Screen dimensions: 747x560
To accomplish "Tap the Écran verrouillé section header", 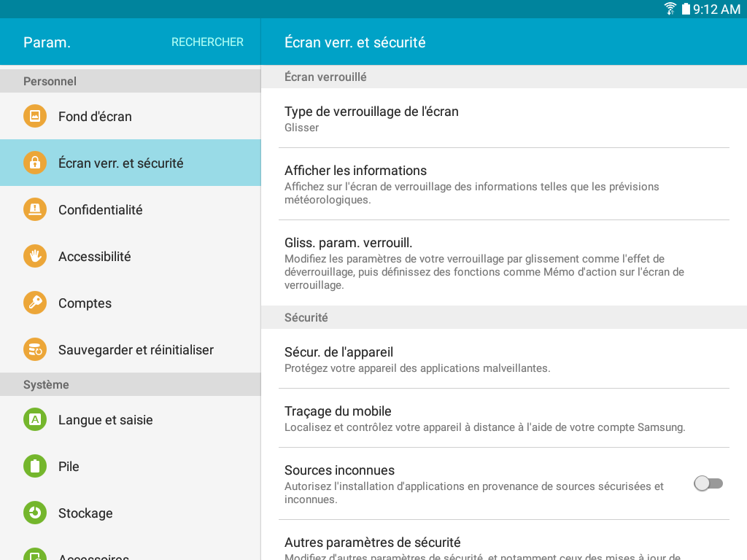I will (504, 77).
